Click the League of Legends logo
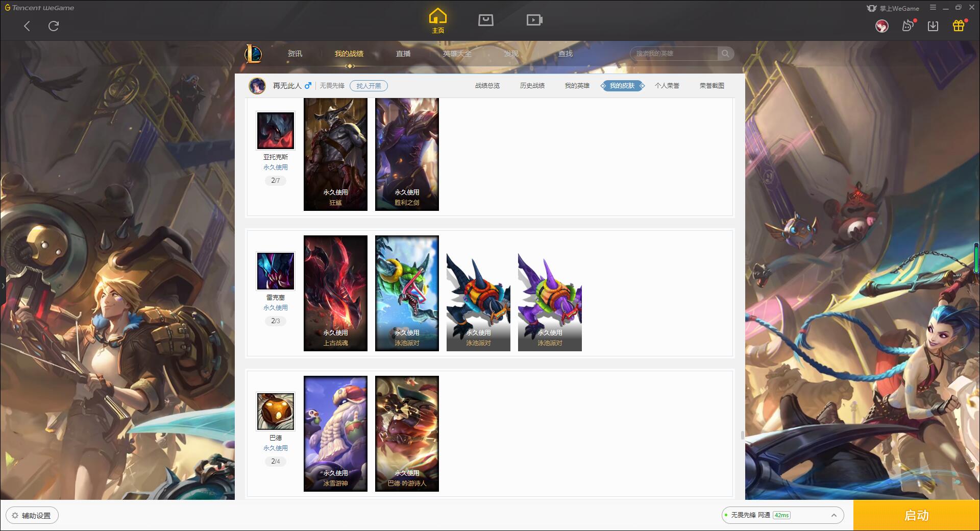 [253, 54]
